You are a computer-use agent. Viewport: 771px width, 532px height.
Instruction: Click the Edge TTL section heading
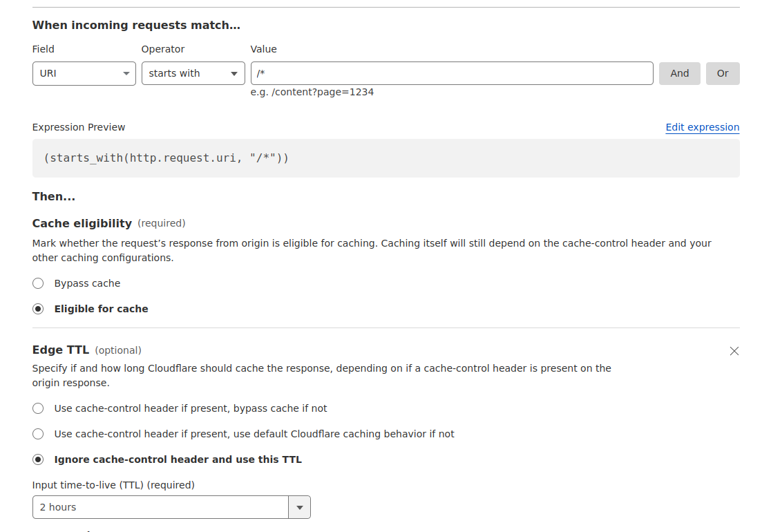coord(61,350)
